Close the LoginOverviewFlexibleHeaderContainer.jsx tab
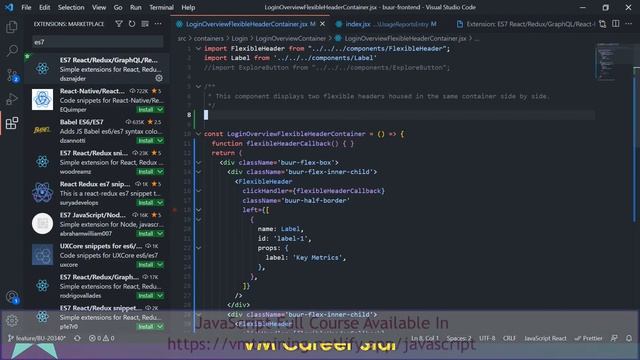The height and width of the screenshot is (360, 640). 322,24
